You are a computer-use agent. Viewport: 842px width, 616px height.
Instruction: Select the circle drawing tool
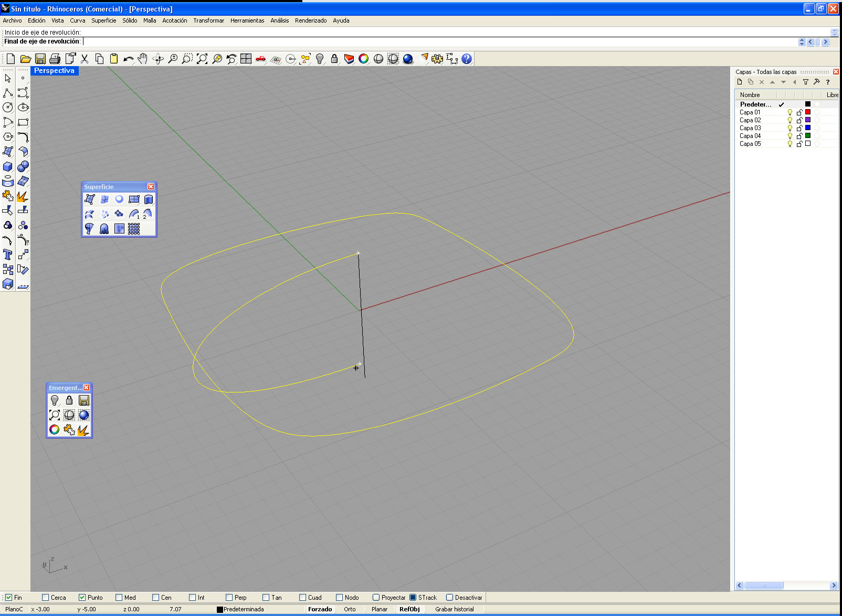point(8,108)
